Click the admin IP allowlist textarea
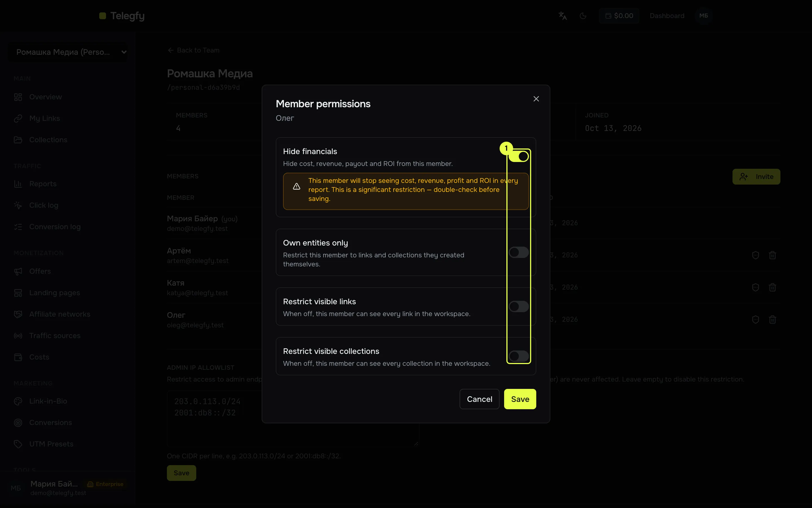Image resolution: width=812 pixels, height=508 pixels. point(293,419)
